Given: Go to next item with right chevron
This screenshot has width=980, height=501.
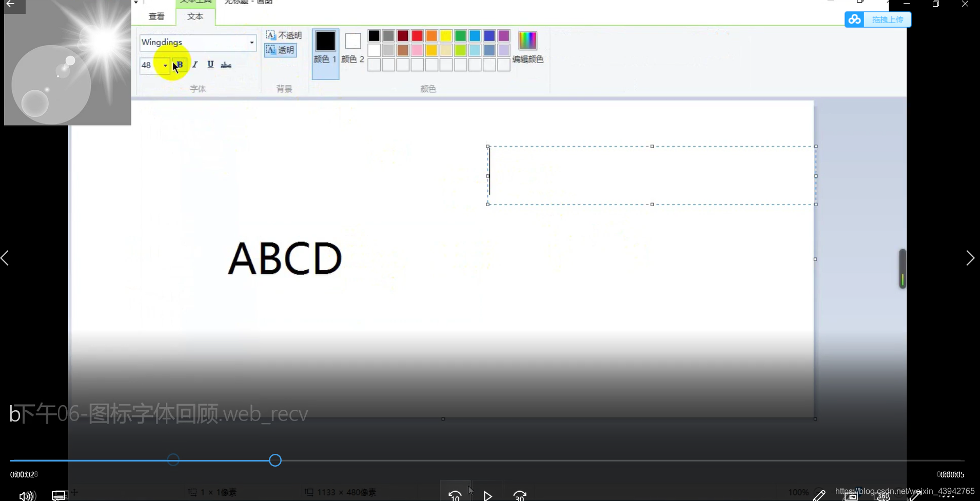Looking at the screenshot, I should click(x=970, y=258).
